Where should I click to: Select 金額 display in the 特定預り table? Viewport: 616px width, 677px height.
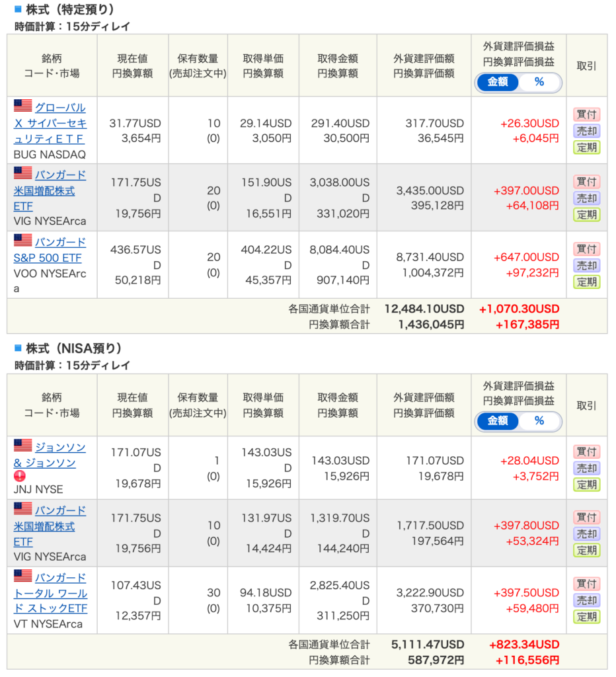pos(498,83)
